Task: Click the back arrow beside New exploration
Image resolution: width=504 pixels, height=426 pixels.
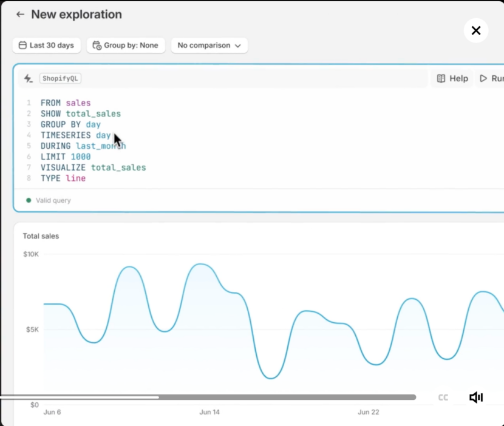Action: point(20,14)
